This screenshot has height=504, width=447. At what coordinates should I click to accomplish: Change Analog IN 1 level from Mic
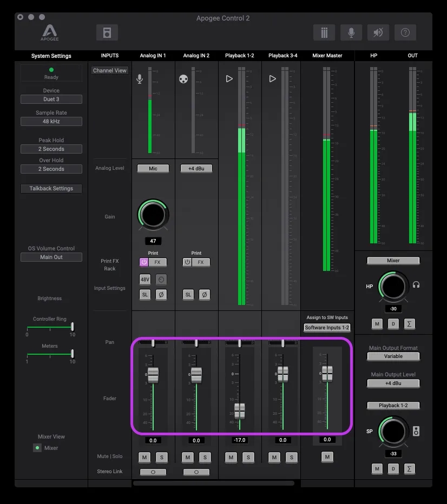[x=153, y=168]
